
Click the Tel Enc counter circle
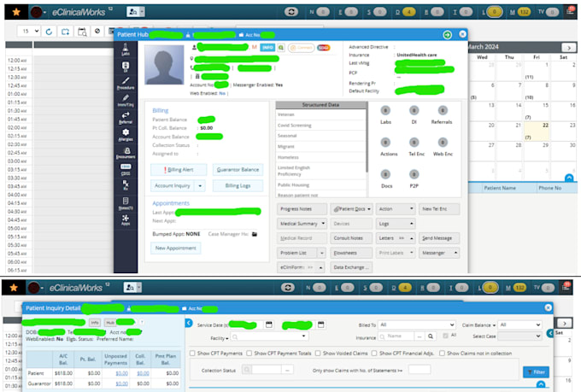[414, 143]
